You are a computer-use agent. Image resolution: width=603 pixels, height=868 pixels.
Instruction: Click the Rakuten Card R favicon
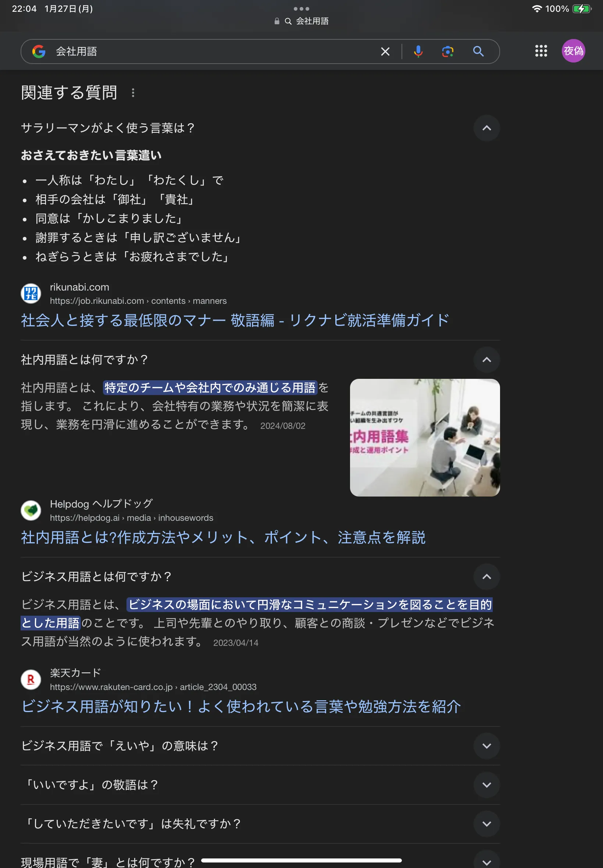(31, 679)
